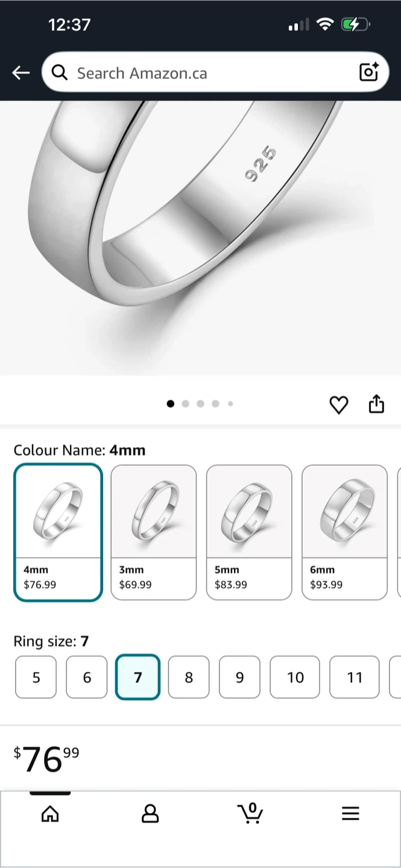Pick ring size 10
Viewport: 401px width, 868px height.
[295, 678]
